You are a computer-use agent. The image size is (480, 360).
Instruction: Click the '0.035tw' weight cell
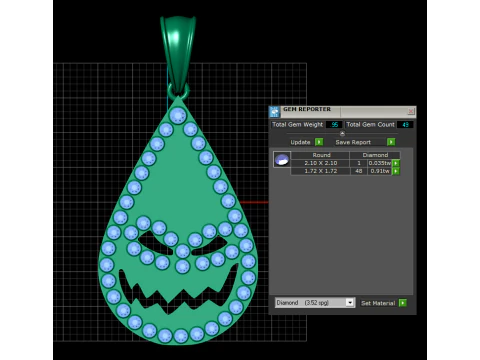(380, 163)
